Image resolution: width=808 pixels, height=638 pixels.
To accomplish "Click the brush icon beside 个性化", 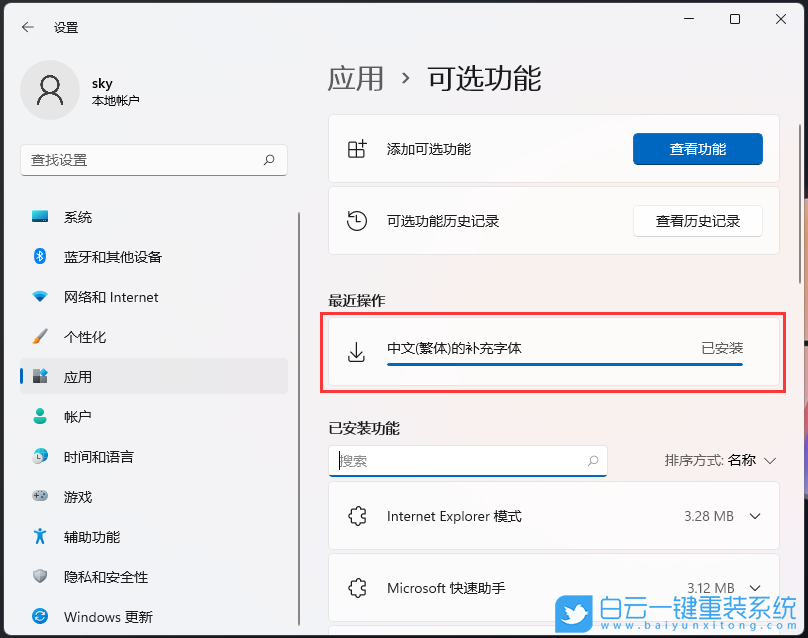I will pos(39,337).
